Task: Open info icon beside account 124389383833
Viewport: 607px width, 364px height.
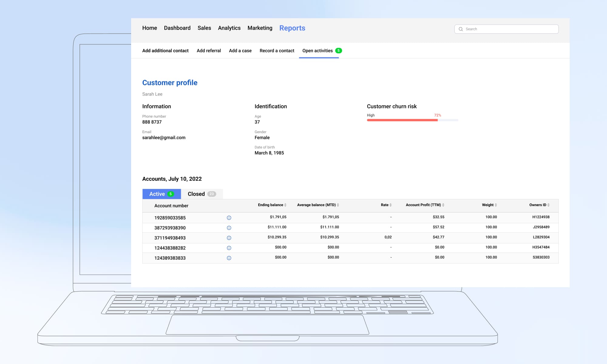Action: coord(229,258)
